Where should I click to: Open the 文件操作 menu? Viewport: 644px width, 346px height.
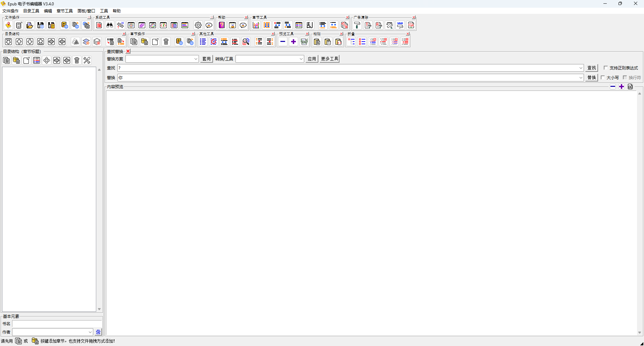coord(10,11)
